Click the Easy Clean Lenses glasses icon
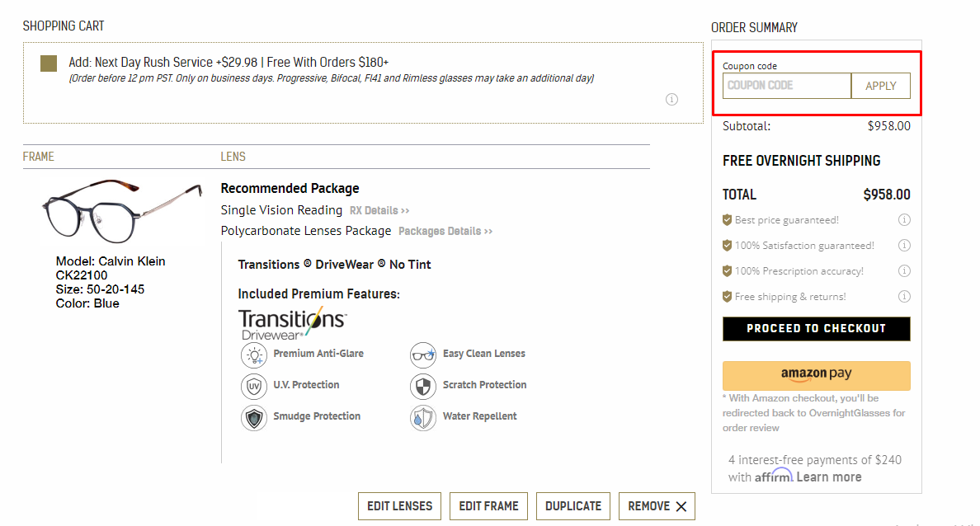This screenshot has height=526, width=980. coord(423,355)
